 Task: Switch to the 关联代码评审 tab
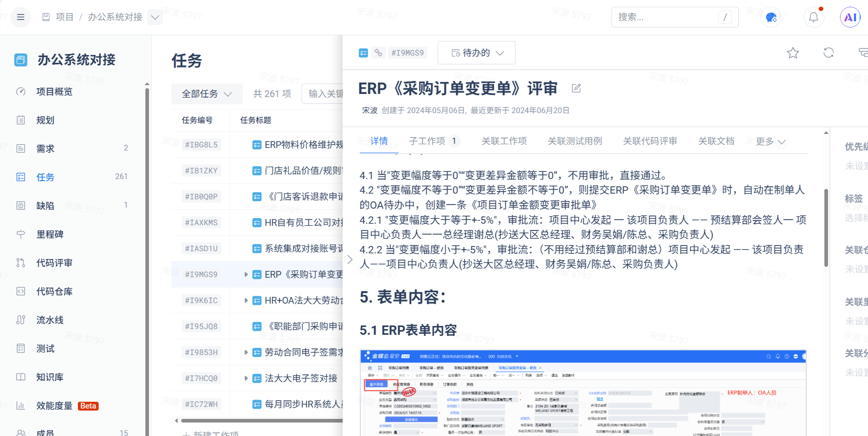650,141
